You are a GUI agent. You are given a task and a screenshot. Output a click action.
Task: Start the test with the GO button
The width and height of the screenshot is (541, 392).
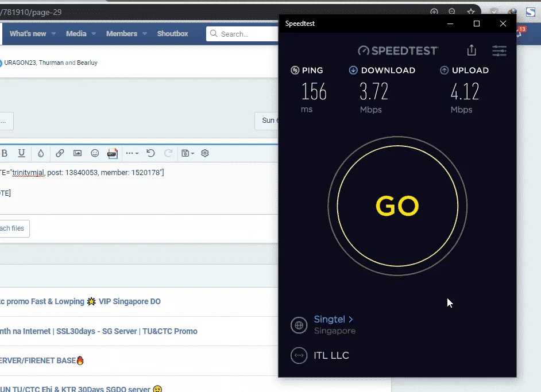397,206
